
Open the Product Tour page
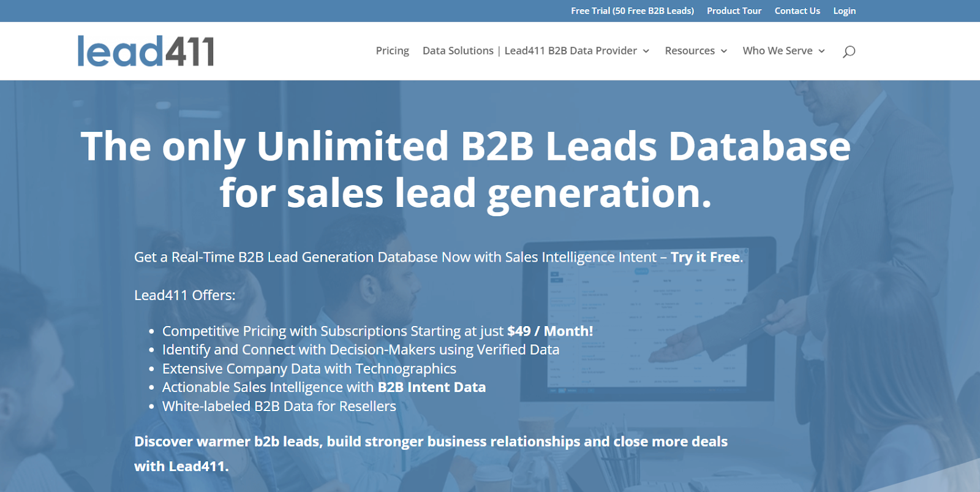734,10
